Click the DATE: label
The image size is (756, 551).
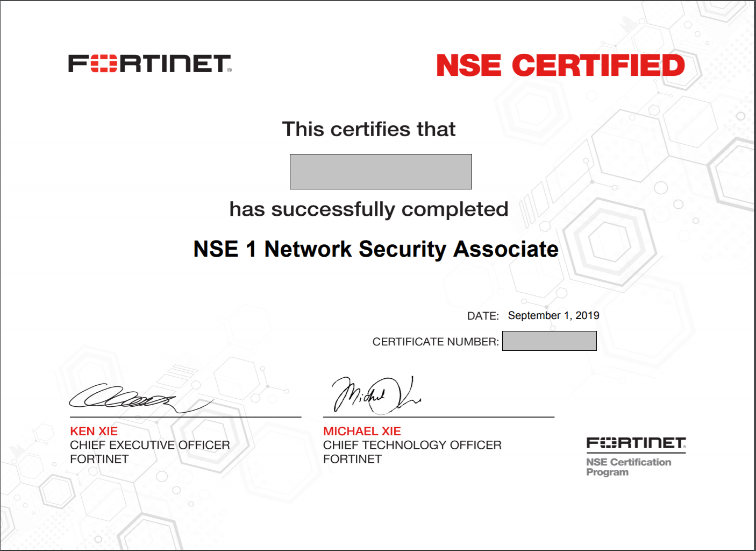tap(482, 316)
